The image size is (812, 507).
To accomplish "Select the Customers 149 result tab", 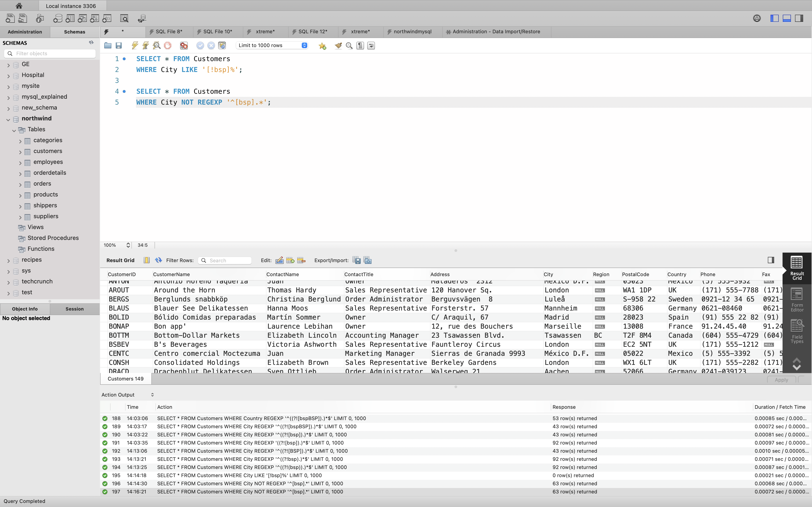I will point(126,379).
